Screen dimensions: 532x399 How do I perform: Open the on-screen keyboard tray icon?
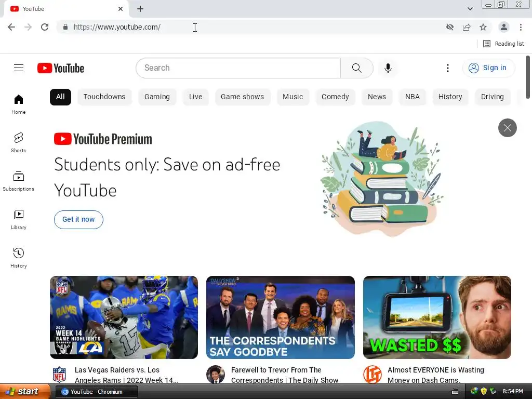(x=455, y=392)
